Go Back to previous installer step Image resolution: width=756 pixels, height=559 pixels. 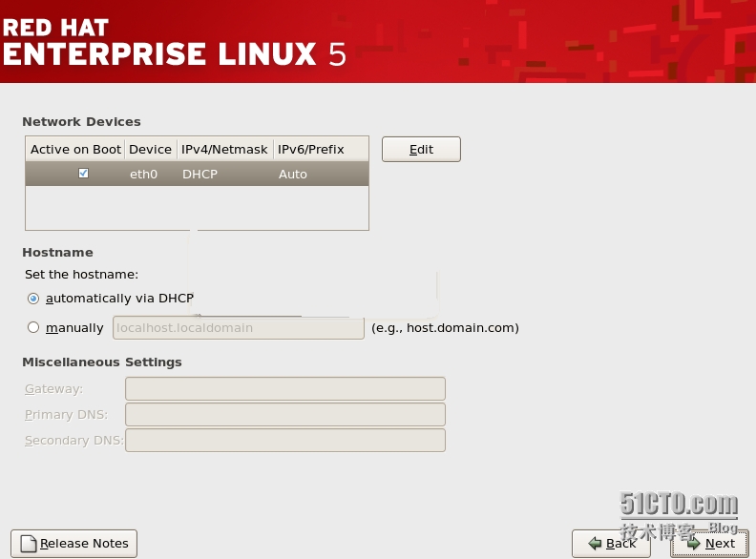(x=611, y=544)
